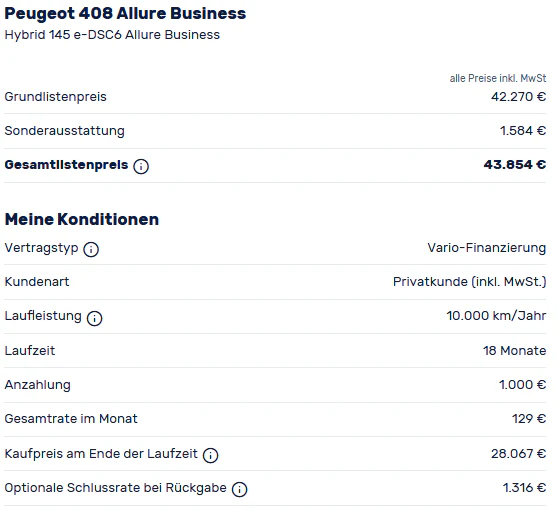Viewport: 557px width, 511px height.
Task: Select the value 18 Monate
Action: pyautogui.click(x=514, y=350)
